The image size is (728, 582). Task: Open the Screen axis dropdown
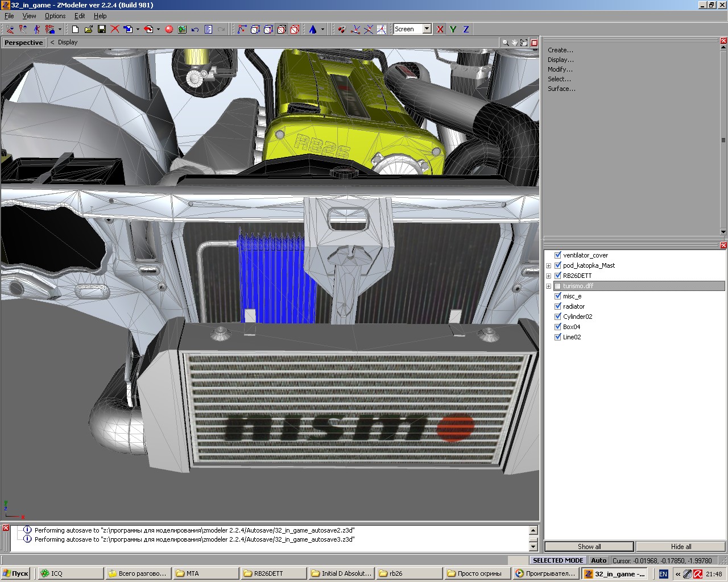coord(427,29)
